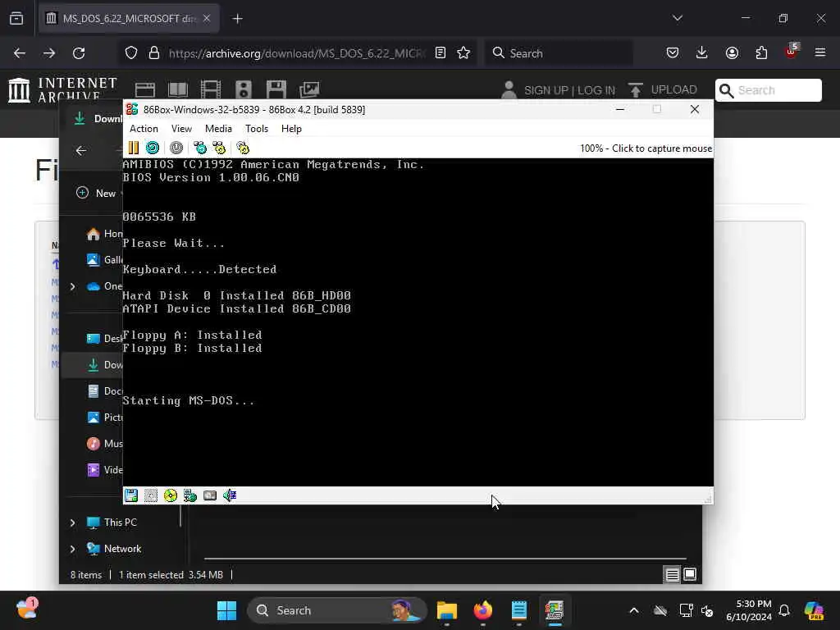Click the second floppy drive status icon
840x630 pixels.
(x=151, y=495)
